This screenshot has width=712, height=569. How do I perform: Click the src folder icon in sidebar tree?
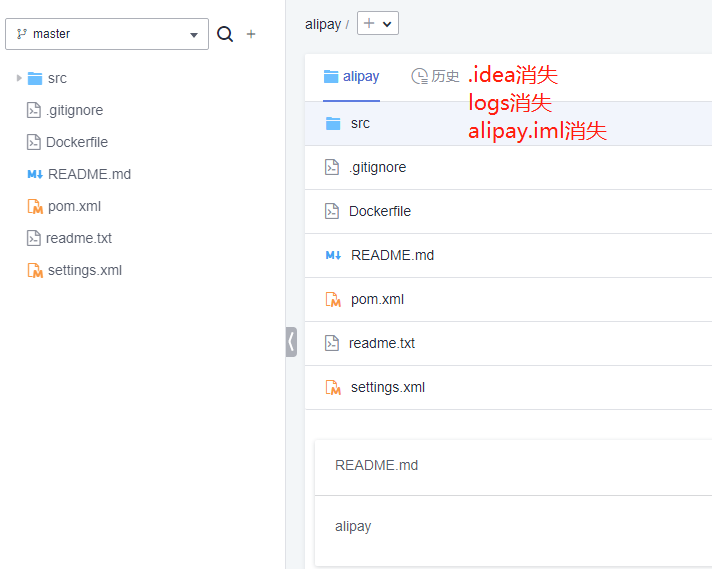point(35,78)
